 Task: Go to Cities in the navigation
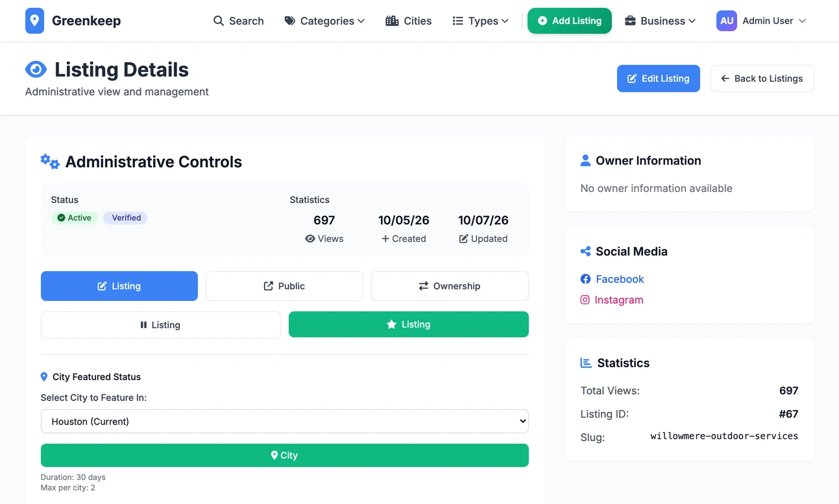pos(409,21)
